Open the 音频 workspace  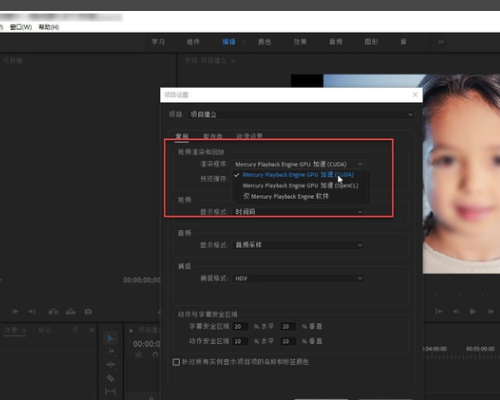tap(336, 42)
